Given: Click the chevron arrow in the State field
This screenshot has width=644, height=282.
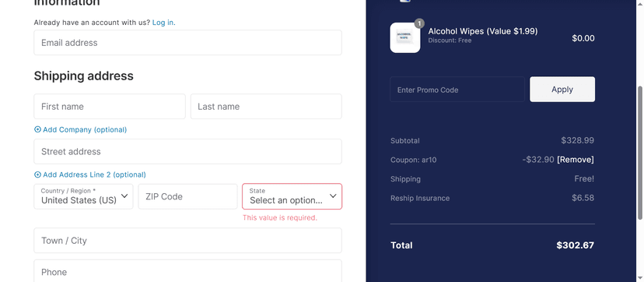Looking at the screenshot, I should tap(333, 196).
